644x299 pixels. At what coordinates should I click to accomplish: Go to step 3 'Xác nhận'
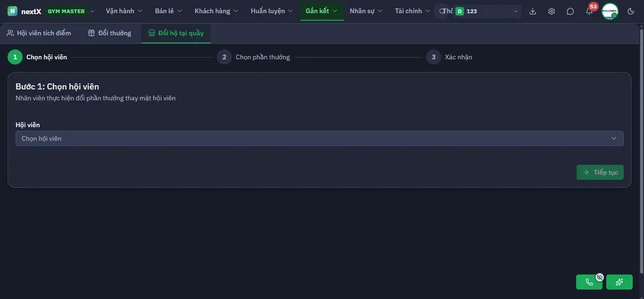pos(449,57)
